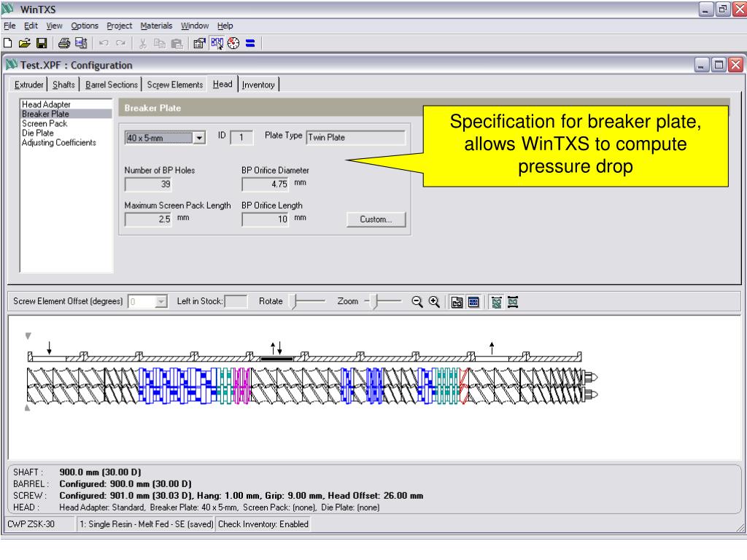Image resolution: width=747 pixels, height=560 pixels.
Task: Click the New file toolbar icon
Action: (7, 43)
